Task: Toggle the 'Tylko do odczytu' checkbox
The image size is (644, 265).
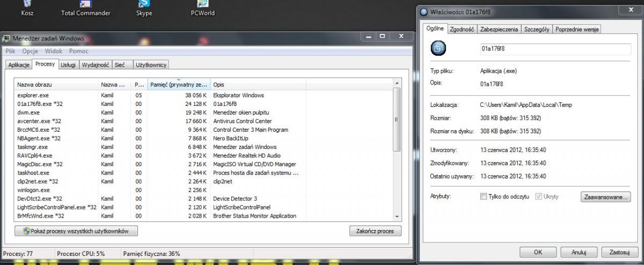Action: (484, 197)
